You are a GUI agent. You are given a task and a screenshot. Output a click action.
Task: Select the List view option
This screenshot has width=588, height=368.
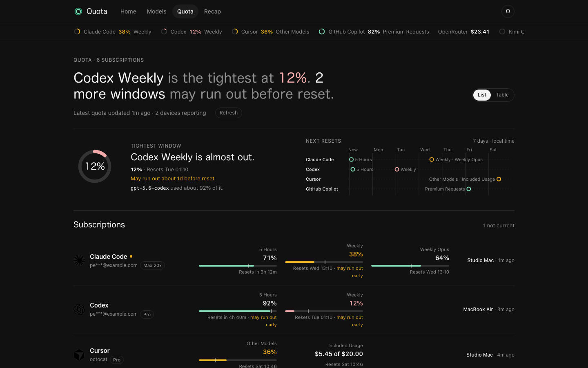482,95
